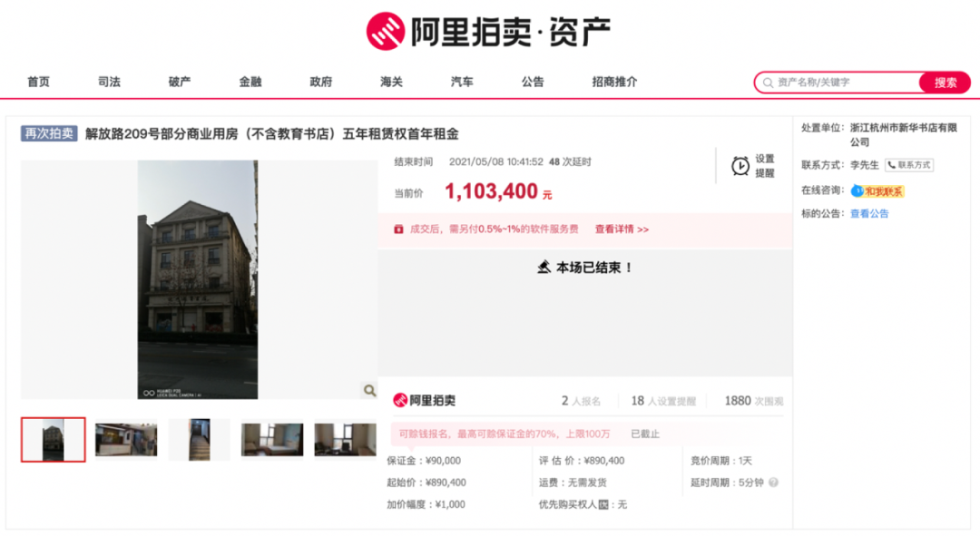Viewport: 980px width, 536px height.
Task: Click the 设置提醒 label
Action: tap(764, 166)
